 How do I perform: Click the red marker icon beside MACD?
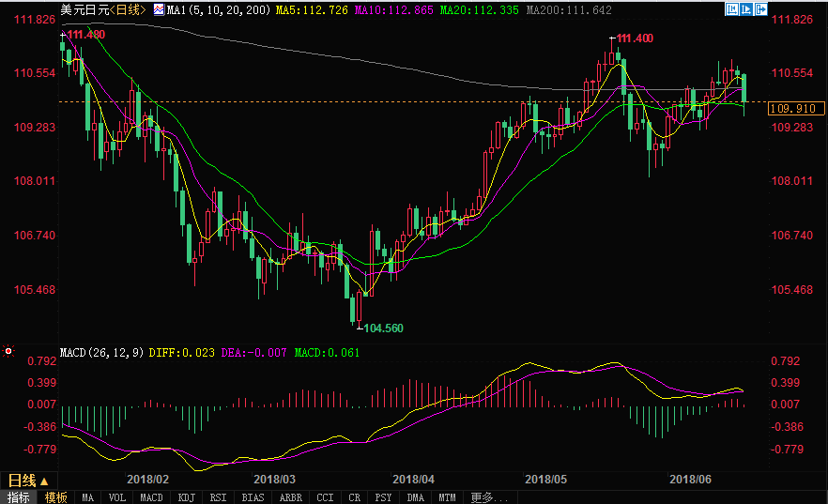tap(8, 352)
